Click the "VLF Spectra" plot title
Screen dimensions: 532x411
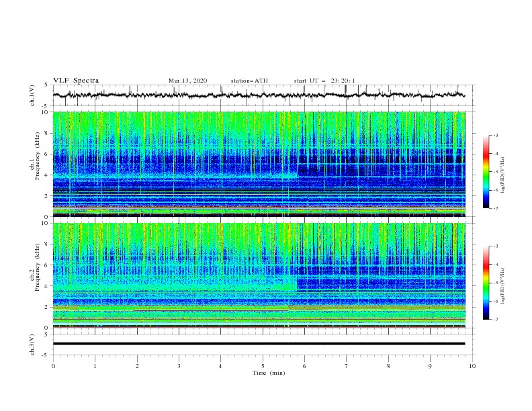pos(76,81)
